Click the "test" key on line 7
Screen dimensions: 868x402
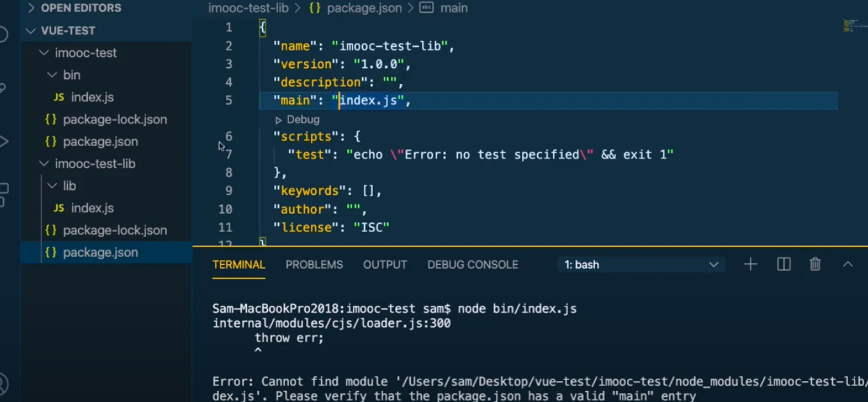click(310, 155)
